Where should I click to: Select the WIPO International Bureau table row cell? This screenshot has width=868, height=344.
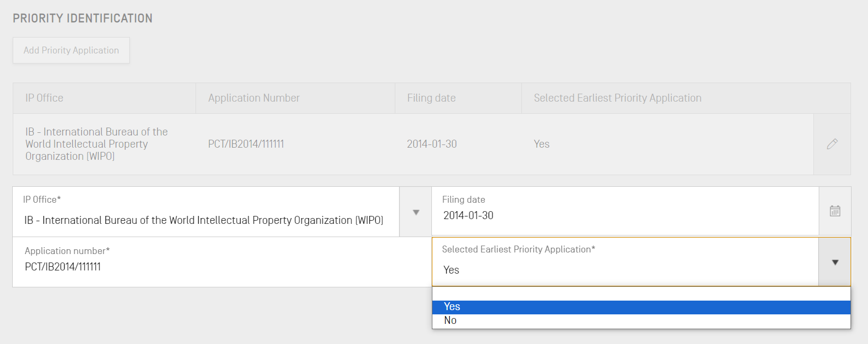pyautogui.click(x=96, y=144)
